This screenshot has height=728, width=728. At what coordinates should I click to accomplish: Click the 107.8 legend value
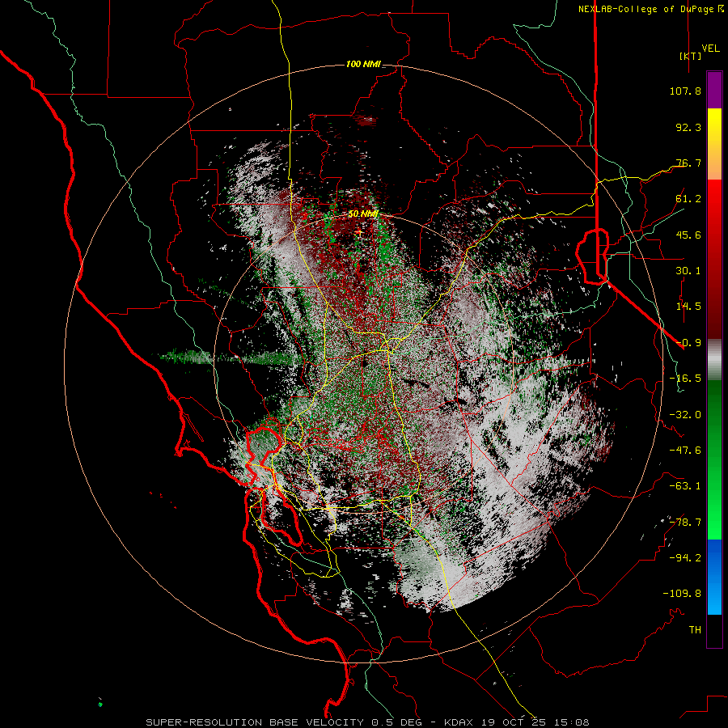[x=685, y=91]
